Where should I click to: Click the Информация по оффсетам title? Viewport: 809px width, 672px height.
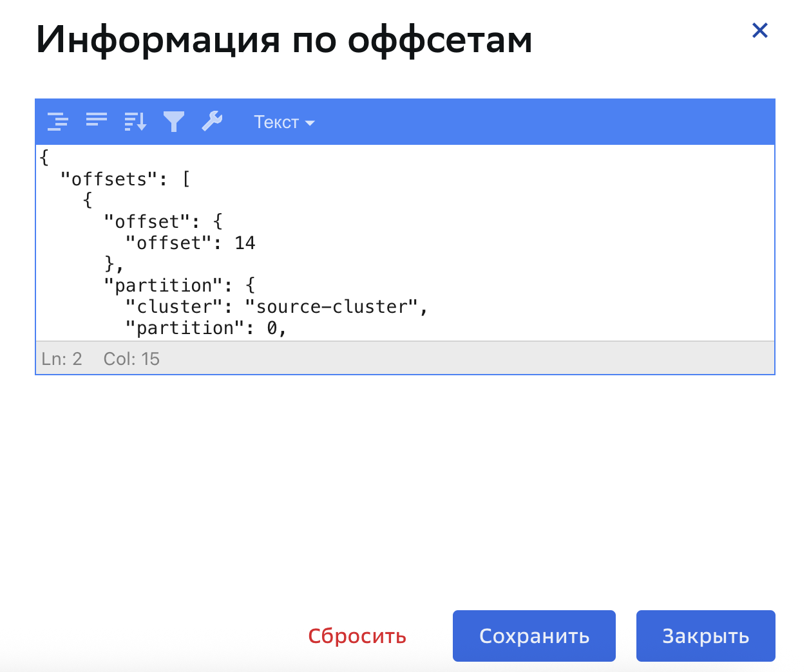284,39
